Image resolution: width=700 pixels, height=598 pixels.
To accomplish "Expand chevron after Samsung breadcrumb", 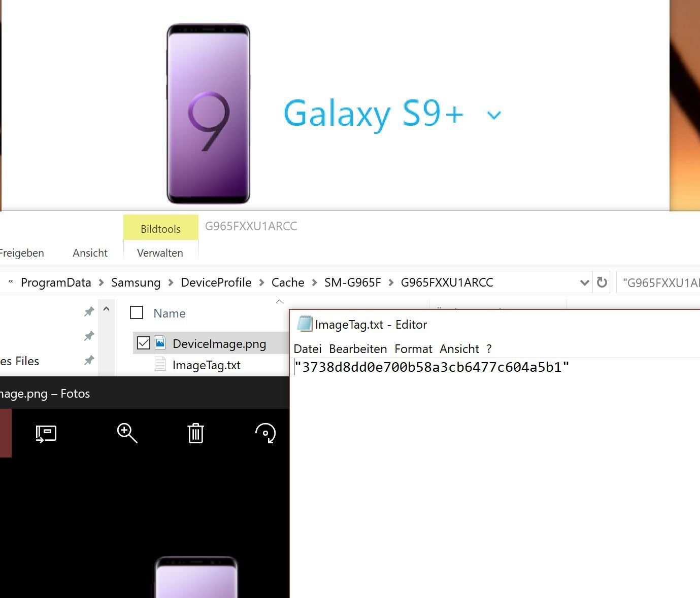I will coord(171,283).
